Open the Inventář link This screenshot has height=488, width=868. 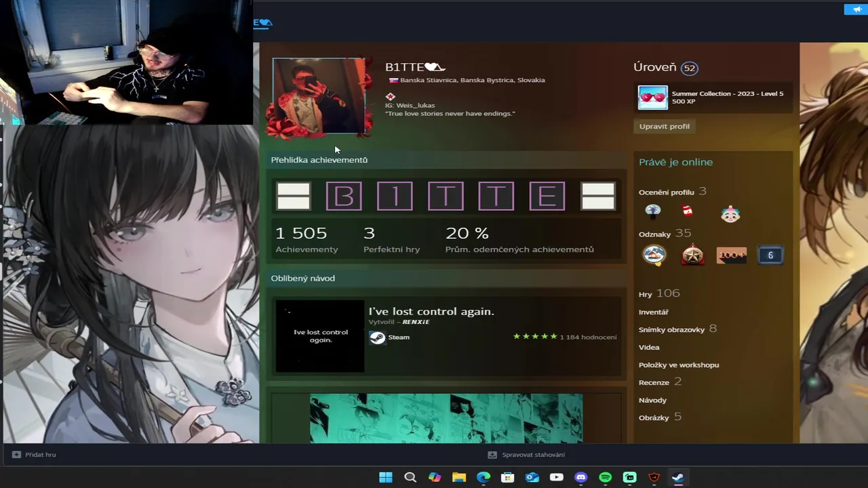coord(654,312)
